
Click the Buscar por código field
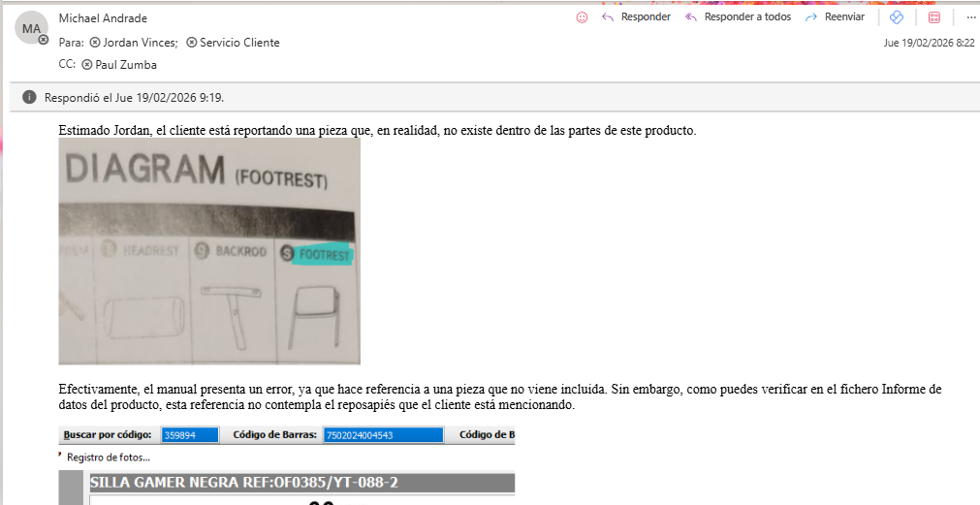point(191,435)
